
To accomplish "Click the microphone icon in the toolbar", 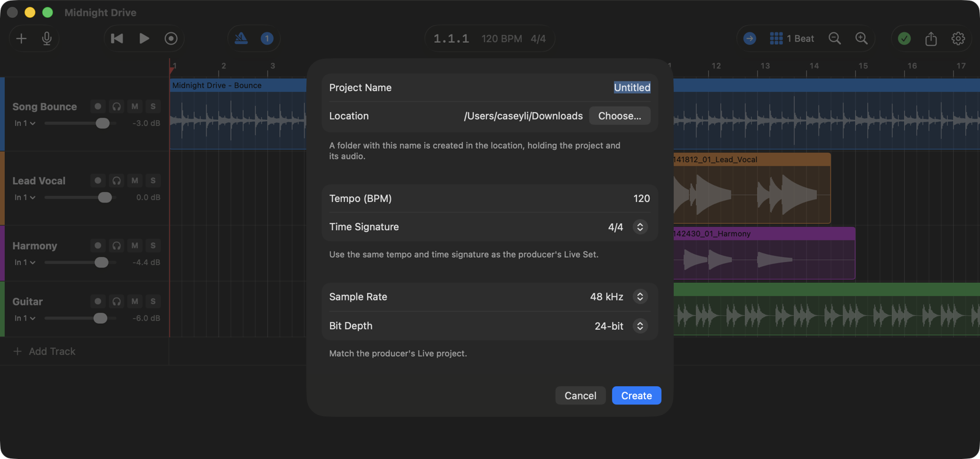I will pyautogui.click(x=47, y=39).
